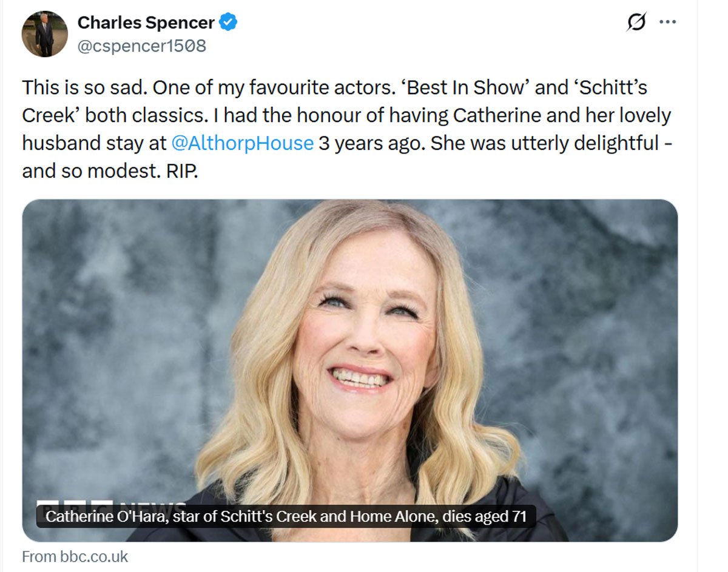Open the Grok actions icon
The width and height of the screenshot is (728, 572).
(x=636, y=22)
